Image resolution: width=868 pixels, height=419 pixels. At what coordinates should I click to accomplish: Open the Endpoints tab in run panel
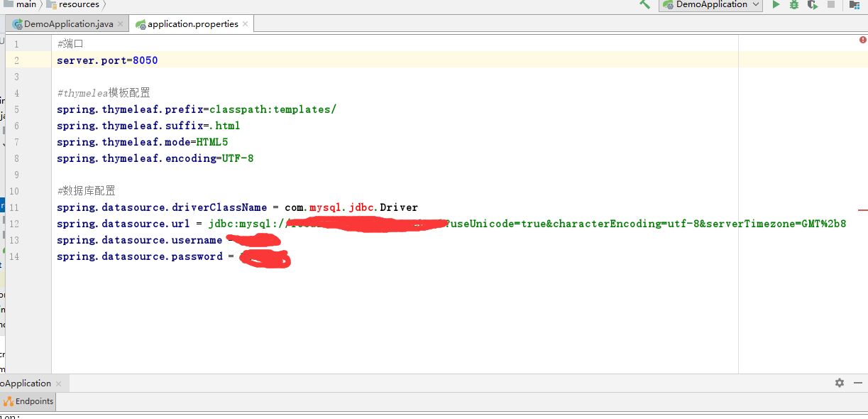pos(28,401)
